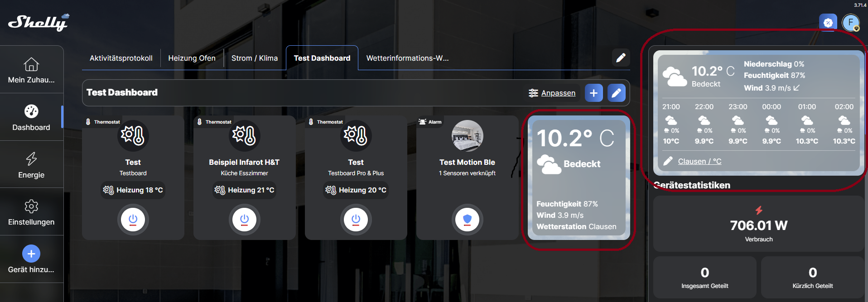Open the Heizung Ofen tab
This screenshot has width=868, height=302.
coord(192,58)
